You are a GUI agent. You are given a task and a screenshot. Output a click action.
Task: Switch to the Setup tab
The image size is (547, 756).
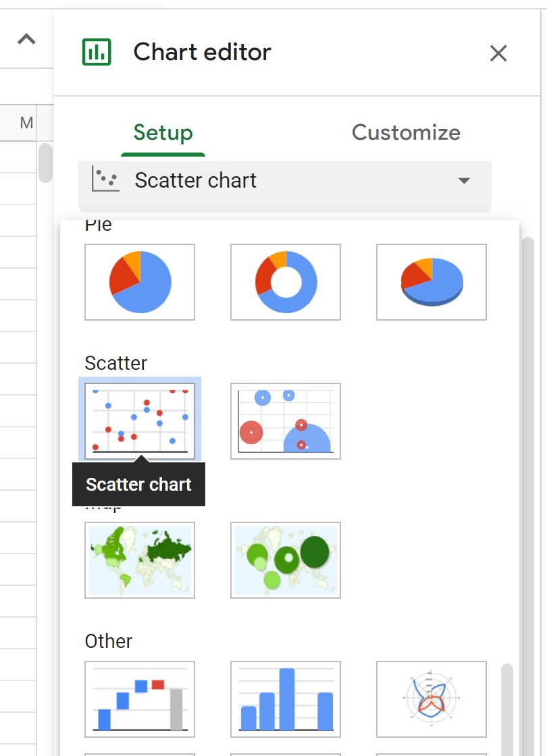pyautogui.click(x=163, y=132)
